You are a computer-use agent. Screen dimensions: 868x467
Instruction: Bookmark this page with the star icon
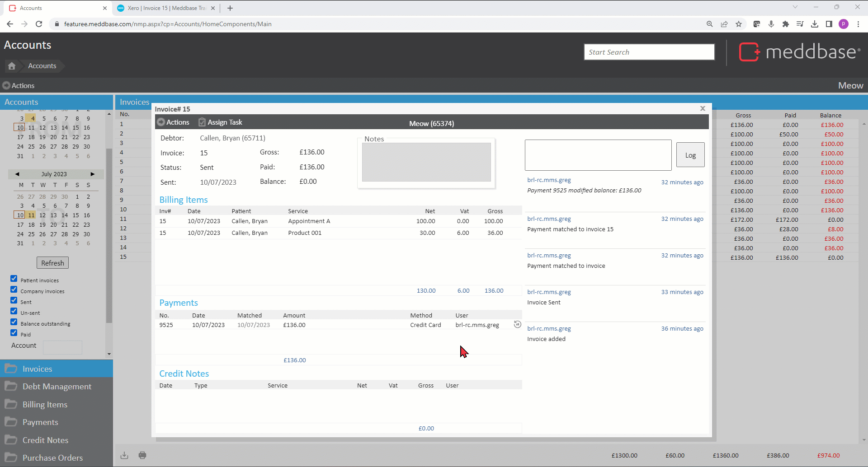(739, 24)
